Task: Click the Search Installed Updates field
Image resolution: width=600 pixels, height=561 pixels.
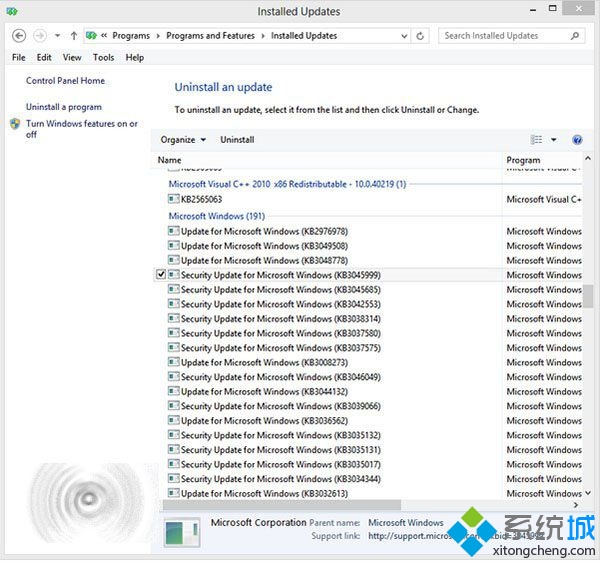Action: pos(503,35)
